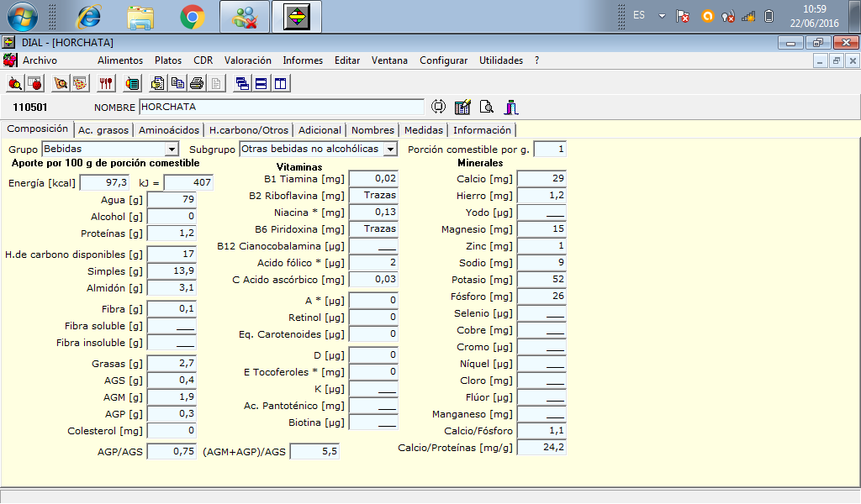Click the table edit icon with pencil
This screenshot has height=504, width=861.
(x=462, y=107)
